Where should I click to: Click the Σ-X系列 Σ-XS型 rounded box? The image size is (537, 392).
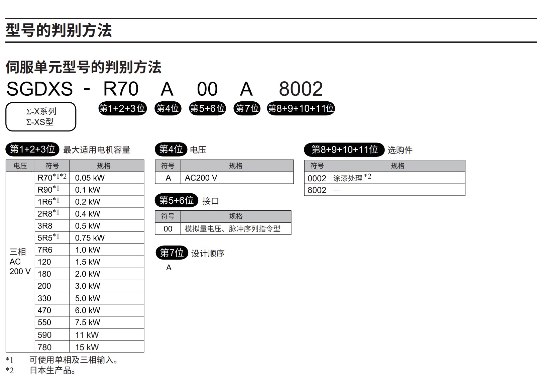pos(41,117)
